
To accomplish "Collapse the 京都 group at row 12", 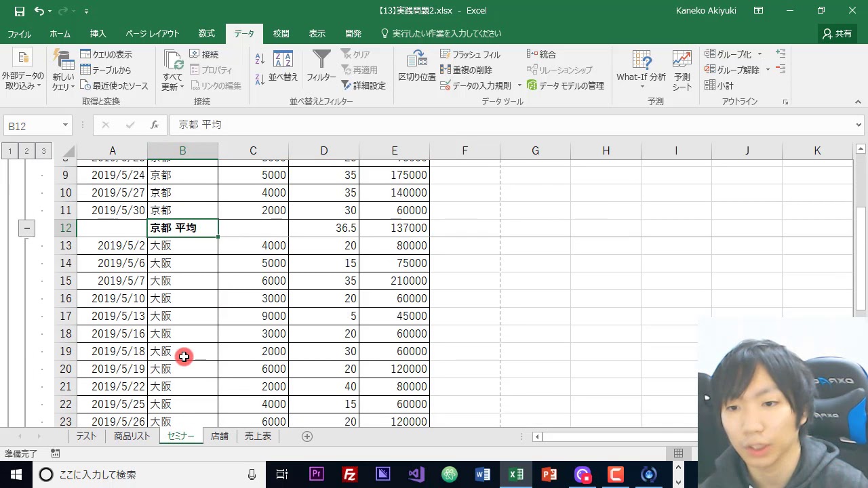I will pos(26,228).
